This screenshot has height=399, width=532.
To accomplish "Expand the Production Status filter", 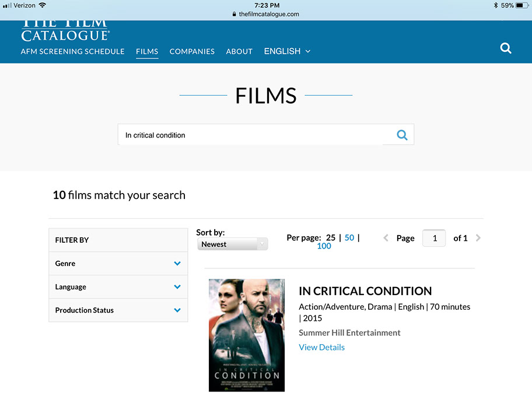I will coord(177,310).
